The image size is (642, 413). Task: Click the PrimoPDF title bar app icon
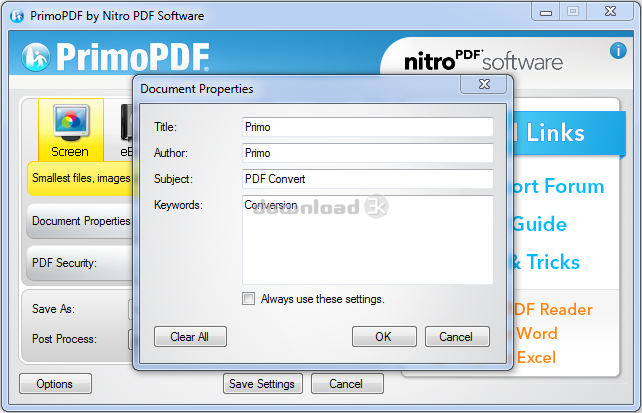[x=17, y=16]
